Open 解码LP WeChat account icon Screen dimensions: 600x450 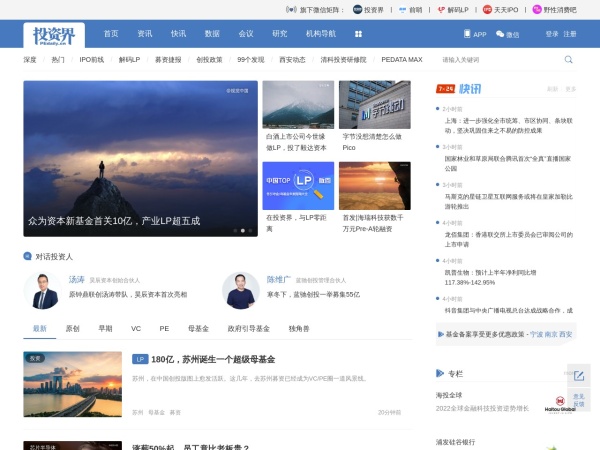(459, 8)
